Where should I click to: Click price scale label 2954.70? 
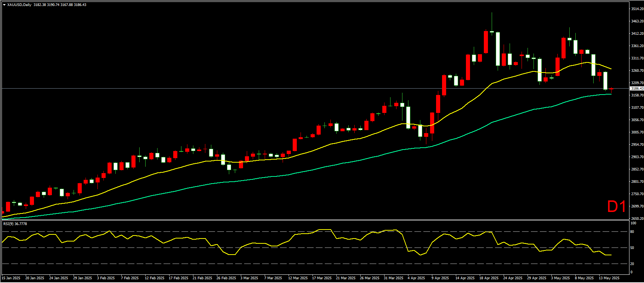coord(637,145)
